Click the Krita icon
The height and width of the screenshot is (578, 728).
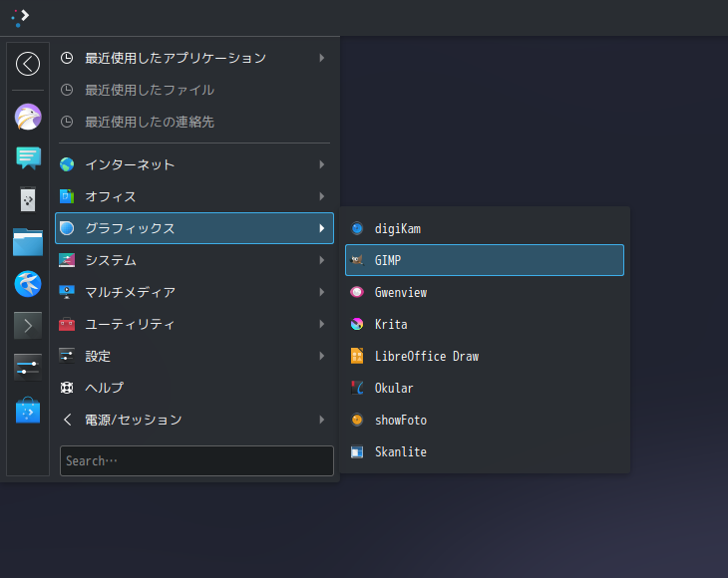coord(357,324)
